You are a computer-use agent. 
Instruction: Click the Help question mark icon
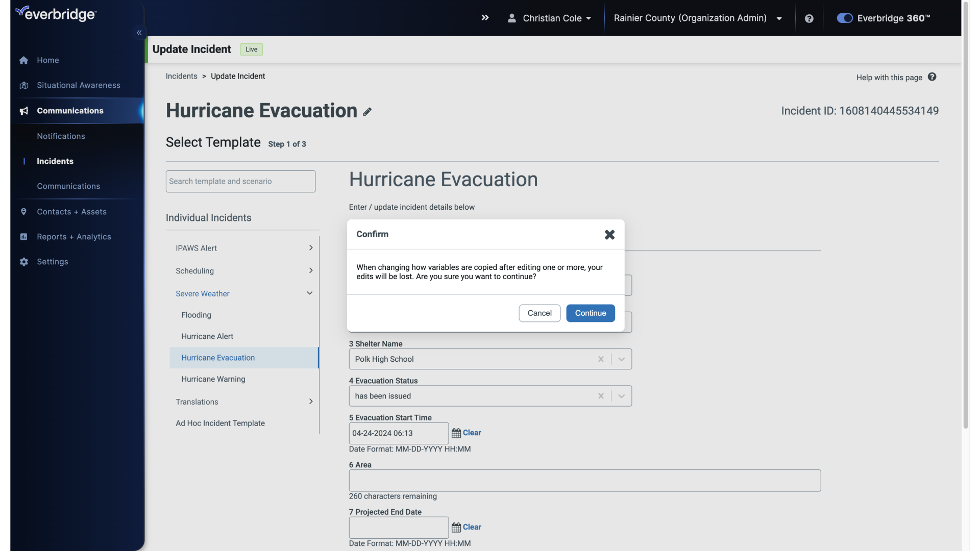[x=809, y=18]
